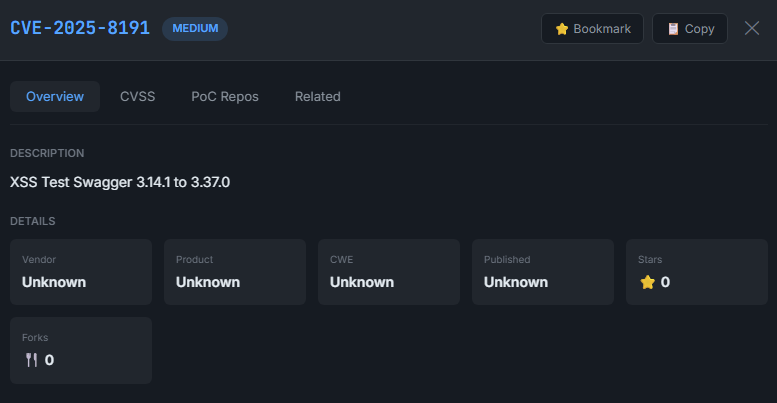Viewport: 777px width, 403px height.
Task: Select the Related tab
Action: click(317, 97)
